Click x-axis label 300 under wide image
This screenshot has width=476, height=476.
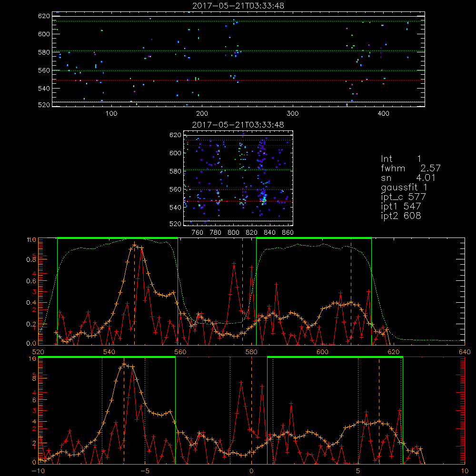(293, 114)
